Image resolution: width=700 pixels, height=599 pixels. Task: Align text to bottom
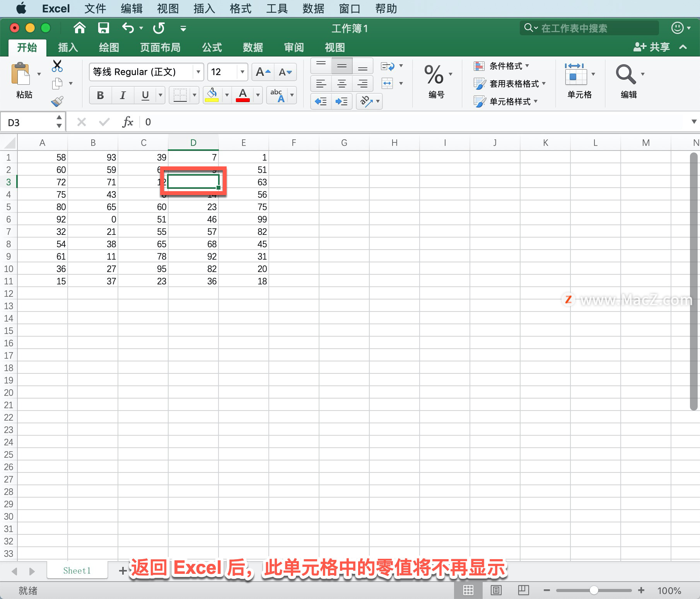362,66
